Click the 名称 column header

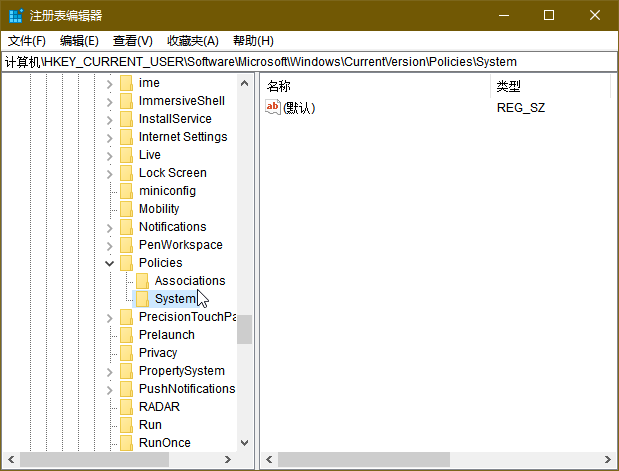point(375,86)
